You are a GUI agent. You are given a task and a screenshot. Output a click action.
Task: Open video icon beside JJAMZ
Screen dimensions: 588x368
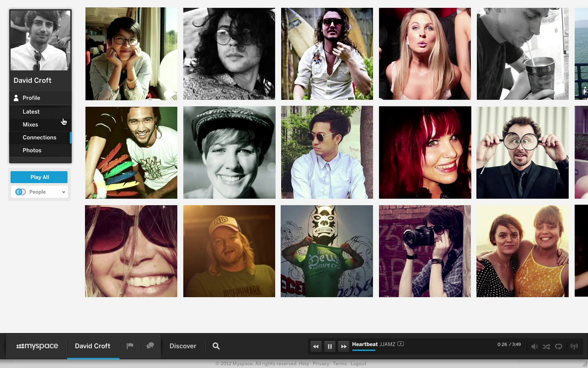coord(401,344)
